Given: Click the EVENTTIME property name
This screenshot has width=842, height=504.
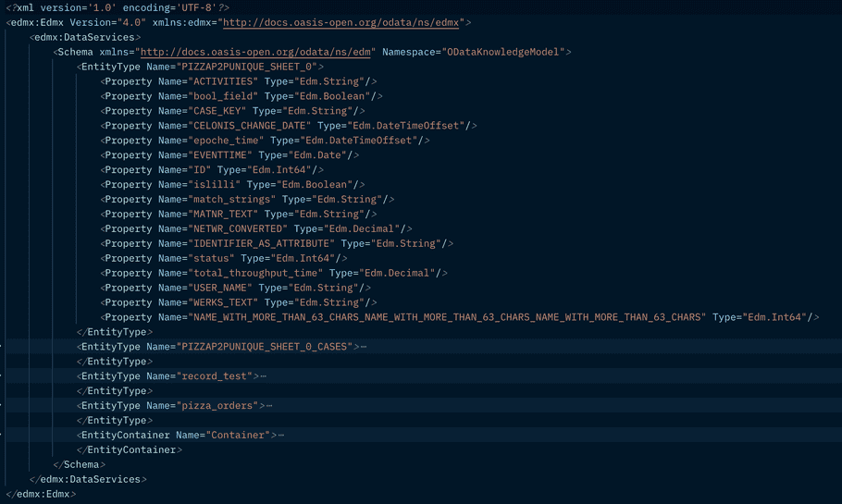Looking at the screenshot, I should pyautogui.click(x=219, y=155).
